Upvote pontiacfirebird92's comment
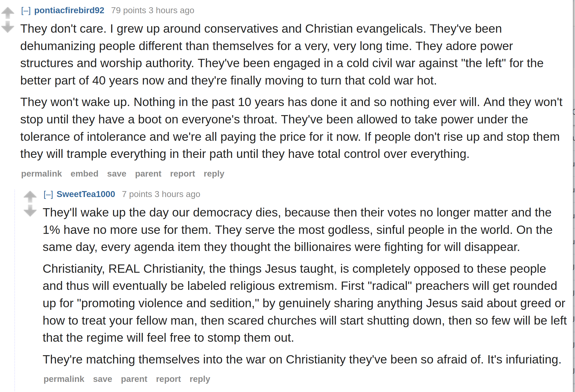Image resolution: width=575 pixels, height=392 pixels. tap(8, 13)
